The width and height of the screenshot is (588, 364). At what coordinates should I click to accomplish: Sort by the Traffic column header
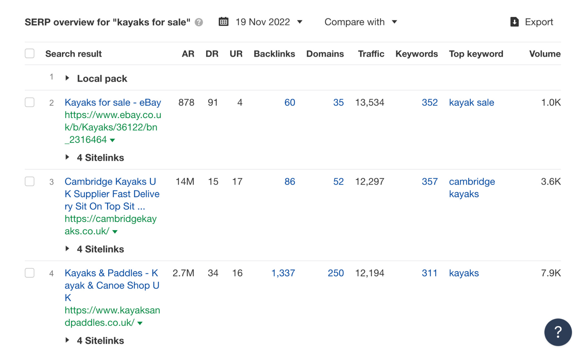coord(371,54)
